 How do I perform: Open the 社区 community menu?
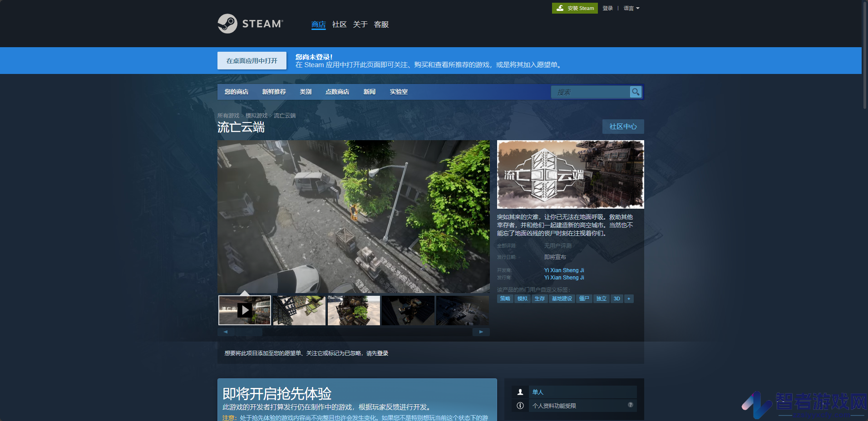[340, 24]
